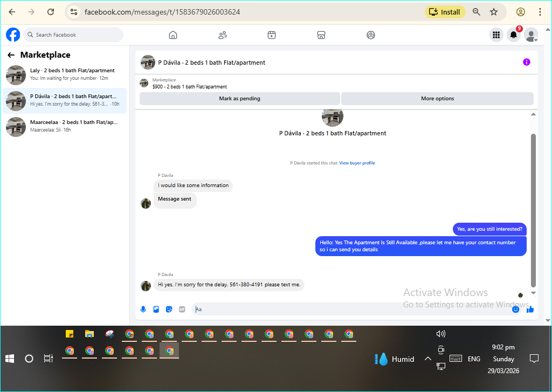Viewport: 552px width, 392px height.
Task: Open Sticky Notes from taskbar
Action: [x=70, y=334]
